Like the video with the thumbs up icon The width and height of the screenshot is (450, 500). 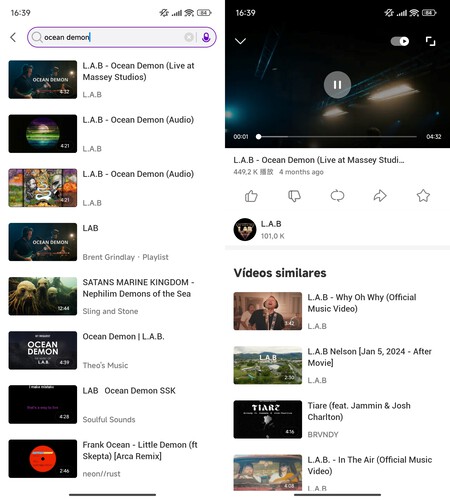click(x=251, y=196)
